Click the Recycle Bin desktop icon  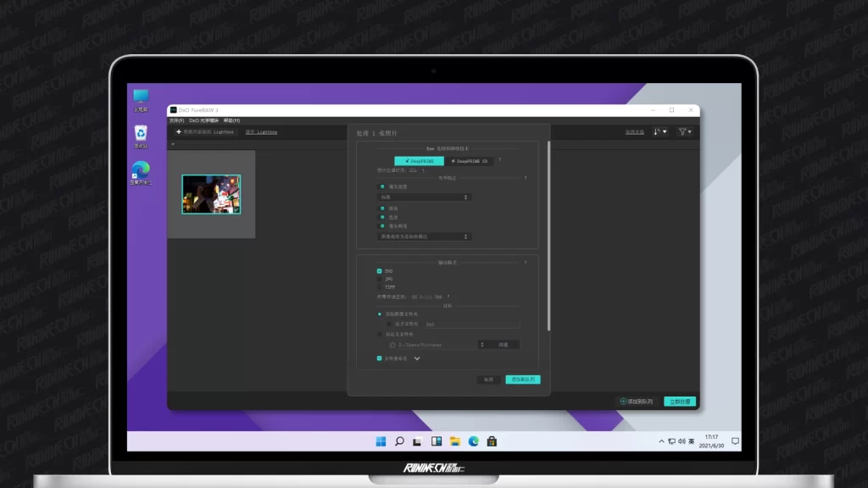(141, 134)
